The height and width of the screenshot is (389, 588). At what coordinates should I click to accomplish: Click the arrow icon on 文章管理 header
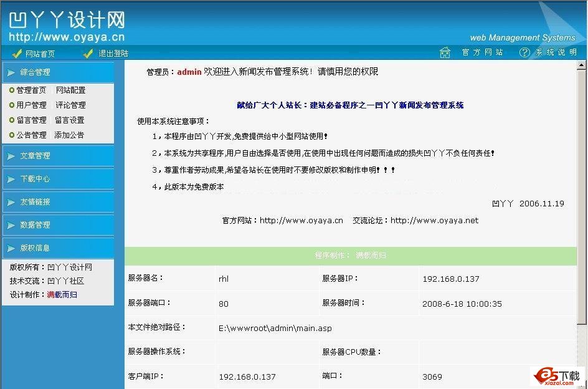(x=11, y=156)
